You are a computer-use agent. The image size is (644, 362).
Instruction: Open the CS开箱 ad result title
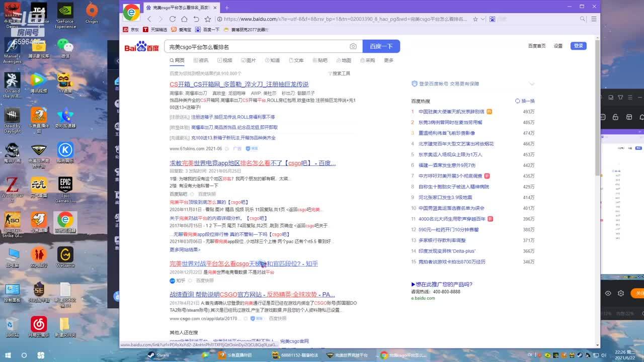239,84
